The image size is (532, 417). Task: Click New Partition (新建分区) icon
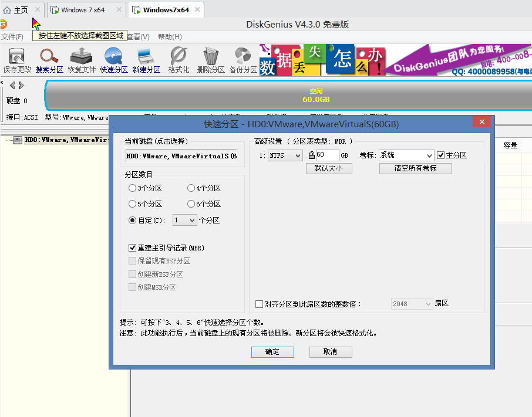(x=146, y=60)
